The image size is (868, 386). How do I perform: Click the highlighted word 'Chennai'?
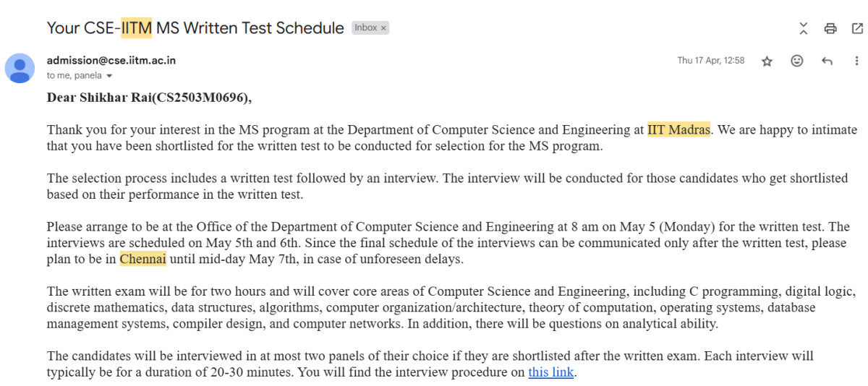click(x=142, y=259)
